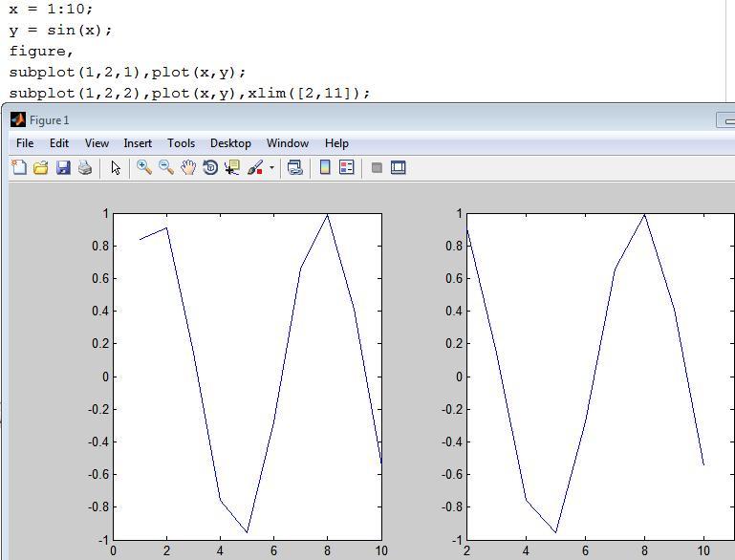Save the figure with the floppy disk icon

[63, 167]
